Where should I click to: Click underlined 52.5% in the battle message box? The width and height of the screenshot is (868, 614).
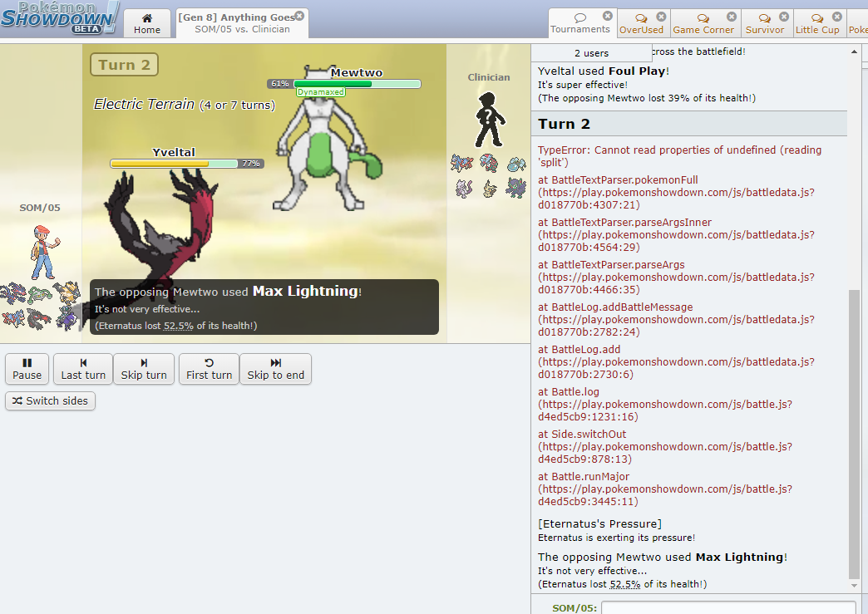178,326
